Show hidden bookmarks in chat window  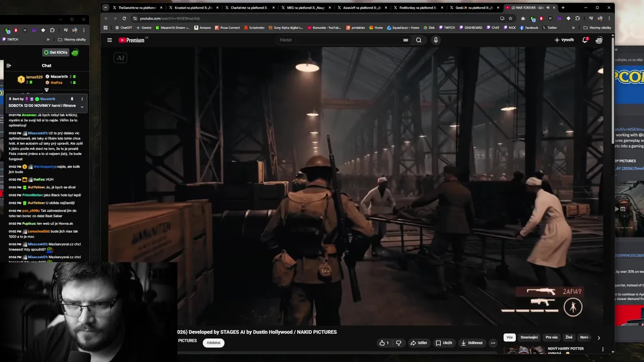pyautogui.click(x=48, y=39)
